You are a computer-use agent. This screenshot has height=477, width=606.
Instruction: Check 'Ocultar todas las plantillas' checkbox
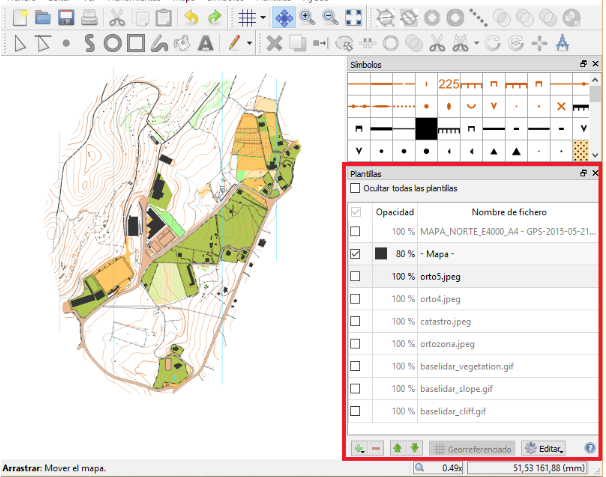click(x=355, y=188)
